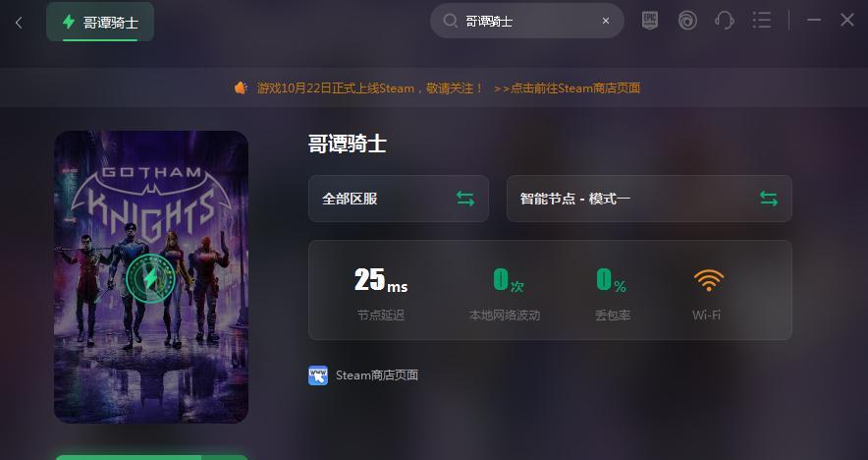Open the 全部区服 selector
The width and height of the screenshot is (868, 460).
pos(399,199)
